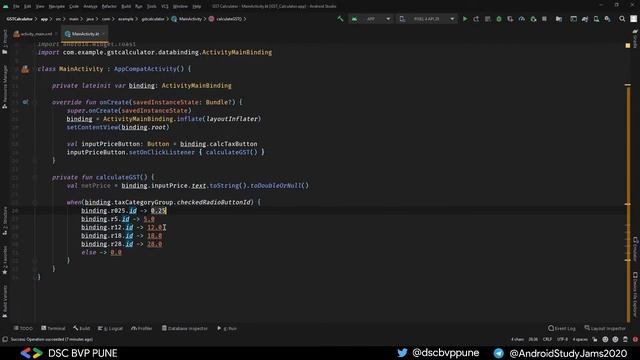640x360 pixels.
Task: Click the override gutter icon beside onCreate
Action: click(25, 102)
